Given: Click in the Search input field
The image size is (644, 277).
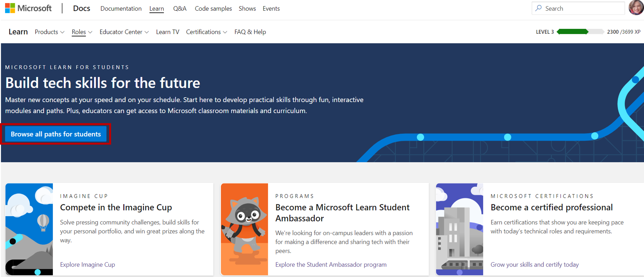Looking at the screenshot, I should (x=578, y=8).
